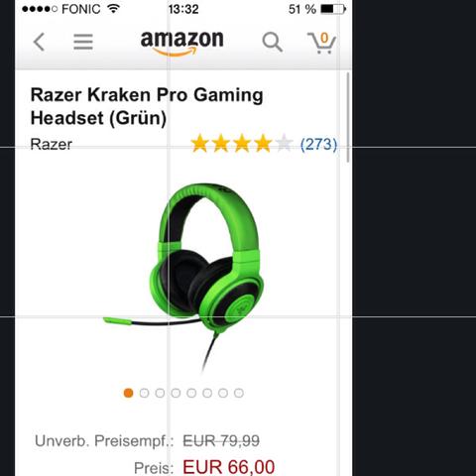Click the star rating icons
The image size is (476, 476).
pyautogui.click(x=242, y=144)
